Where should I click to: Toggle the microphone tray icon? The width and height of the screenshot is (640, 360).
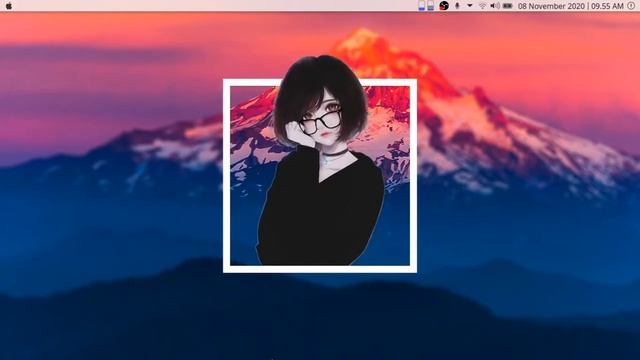click(457, 6)
